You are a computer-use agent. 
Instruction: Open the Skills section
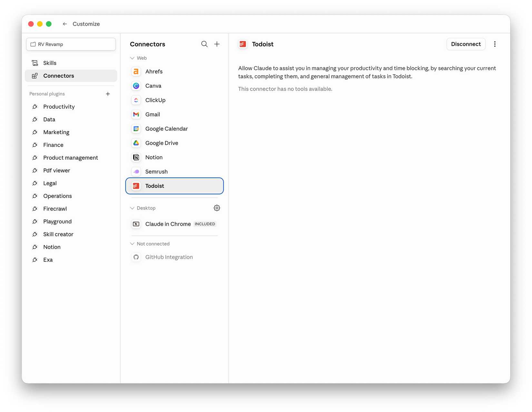click(71, 63)
